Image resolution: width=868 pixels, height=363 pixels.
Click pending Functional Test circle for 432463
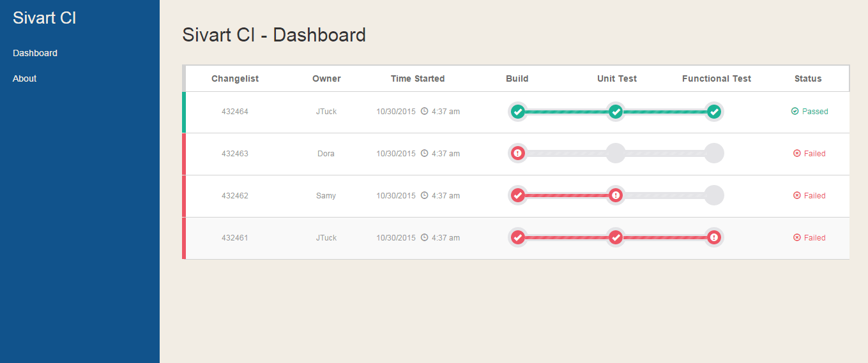click(x=714, y=154)
